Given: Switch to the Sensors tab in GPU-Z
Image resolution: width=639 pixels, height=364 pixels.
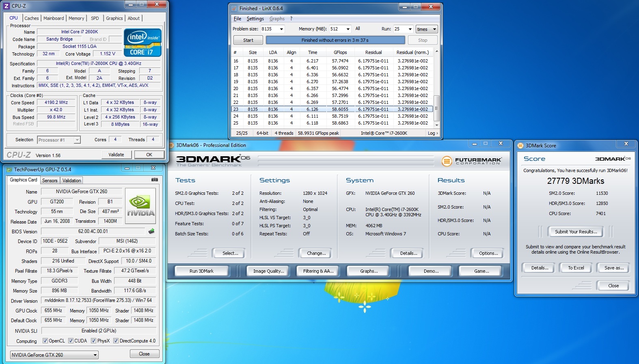Looking at the screenshot, I should coord(50,181).
